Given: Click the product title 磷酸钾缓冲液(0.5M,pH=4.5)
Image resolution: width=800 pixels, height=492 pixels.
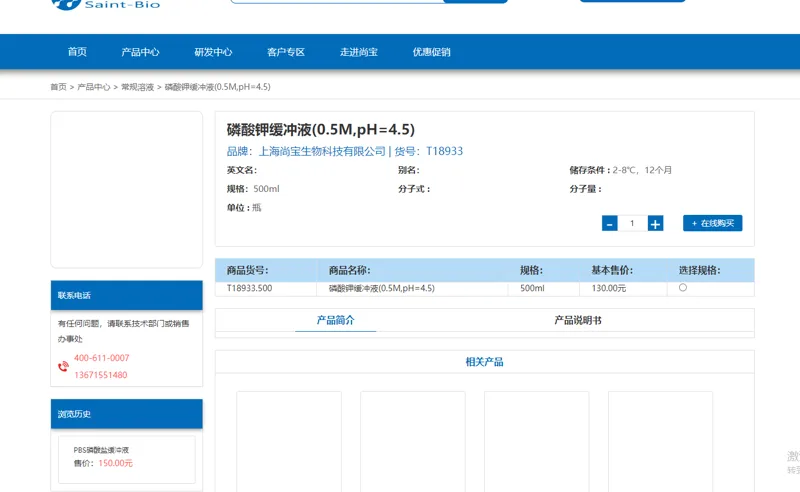Looking at the screenshot, I should [320, 130].
